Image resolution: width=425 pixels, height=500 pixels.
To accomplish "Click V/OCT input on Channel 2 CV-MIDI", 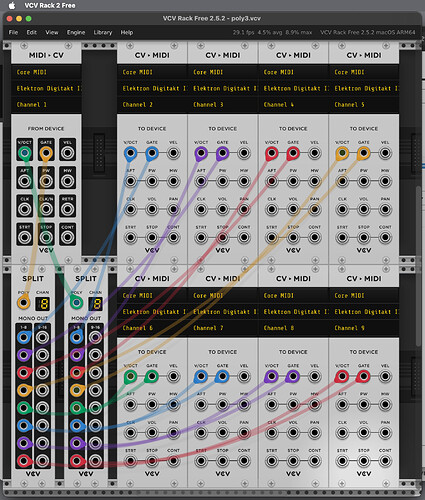I will click(131, 153).
